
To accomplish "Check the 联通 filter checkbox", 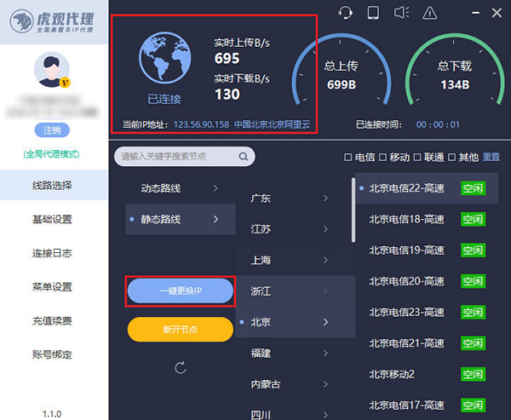I will [x=417, y=158].
